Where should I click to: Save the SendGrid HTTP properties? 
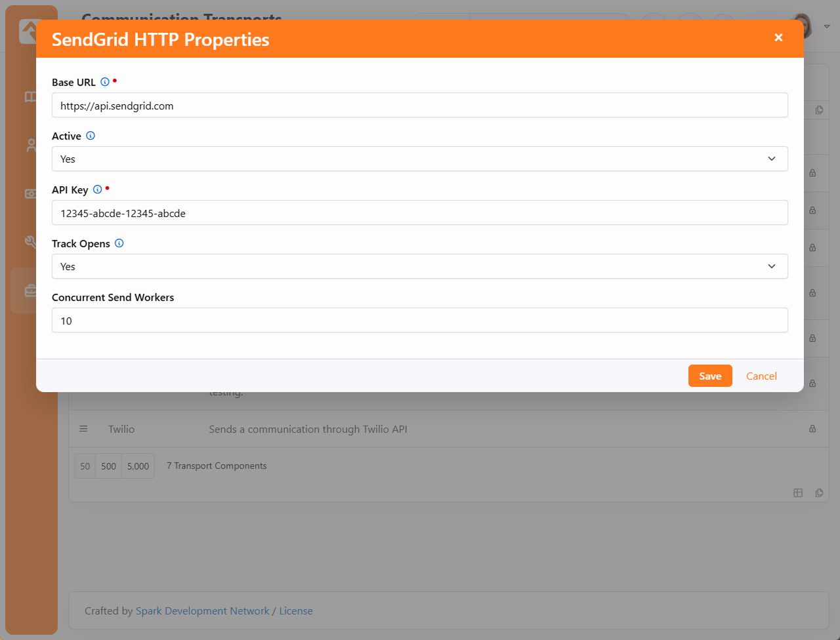tap(710, 376)
